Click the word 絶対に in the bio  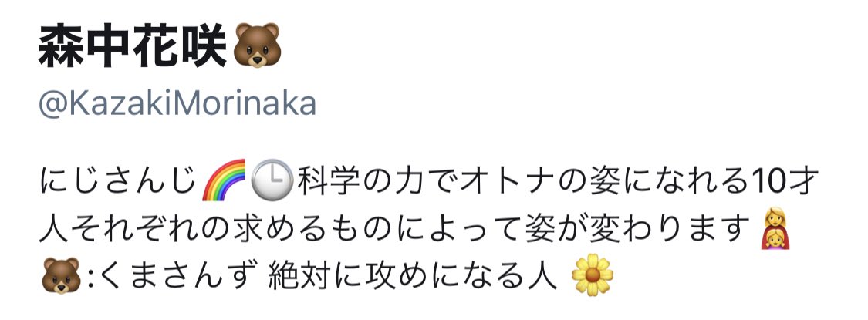point(314,276)
